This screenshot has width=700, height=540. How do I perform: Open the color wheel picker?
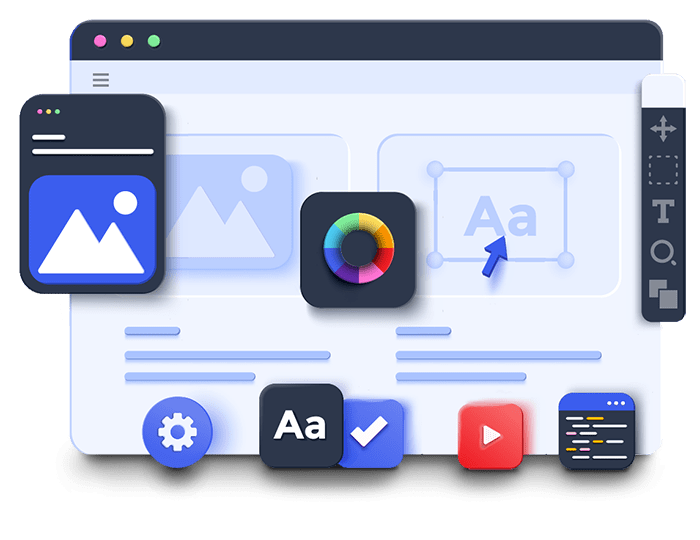[x=358, y=249]
